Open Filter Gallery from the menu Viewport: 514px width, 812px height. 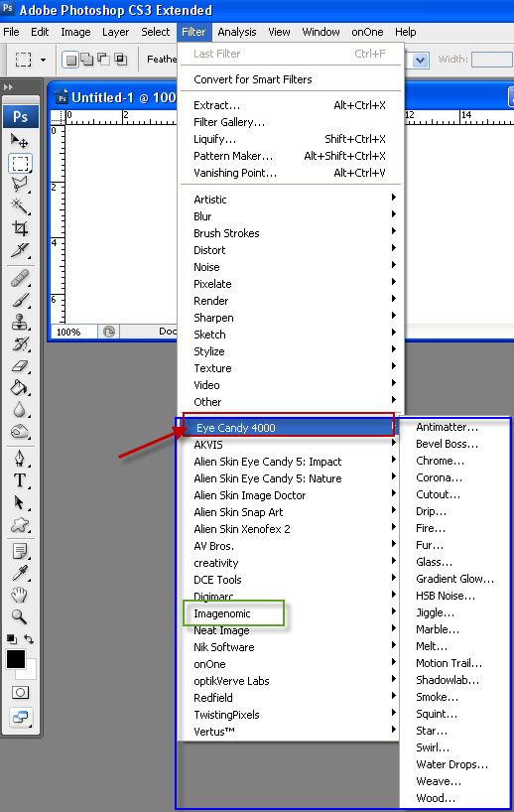pos(291,122)
